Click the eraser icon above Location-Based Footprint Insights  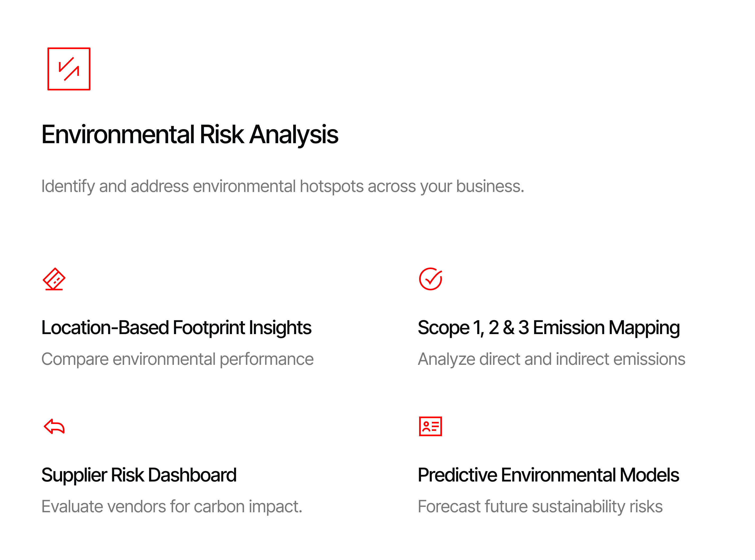coord(54,279)
